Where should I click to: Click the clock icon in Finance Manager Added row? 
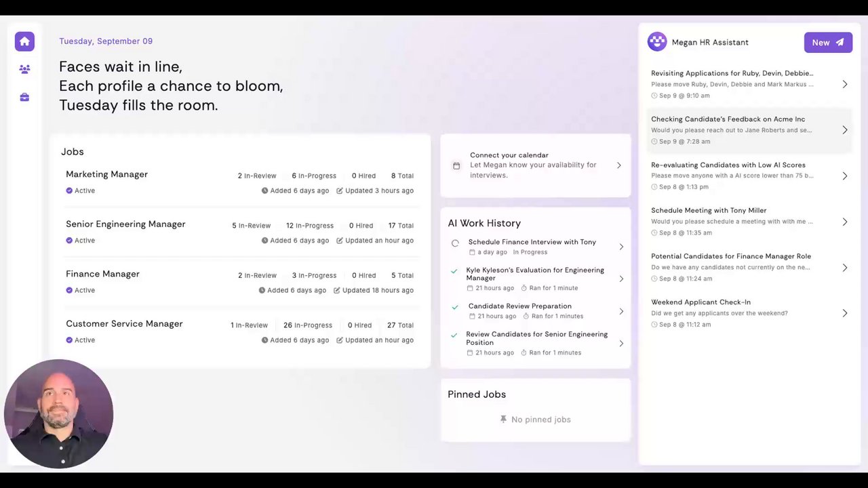tap(262, 291)
